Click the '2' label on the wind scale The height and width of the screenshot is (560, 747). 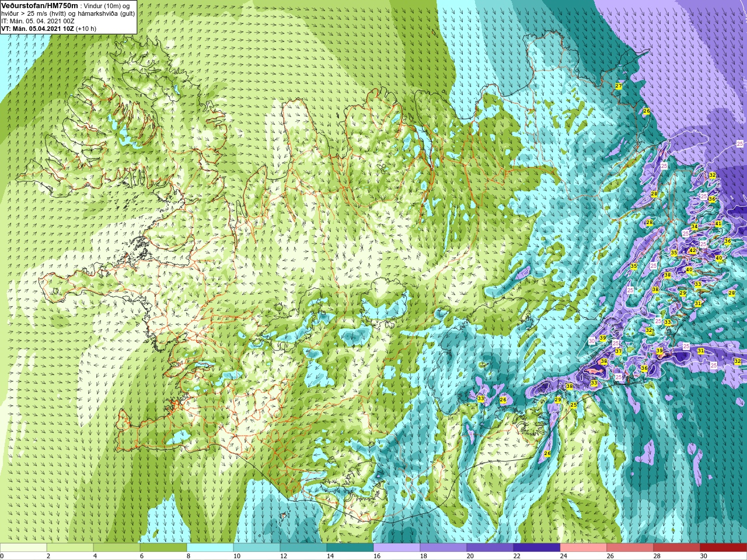coord(48,556)
